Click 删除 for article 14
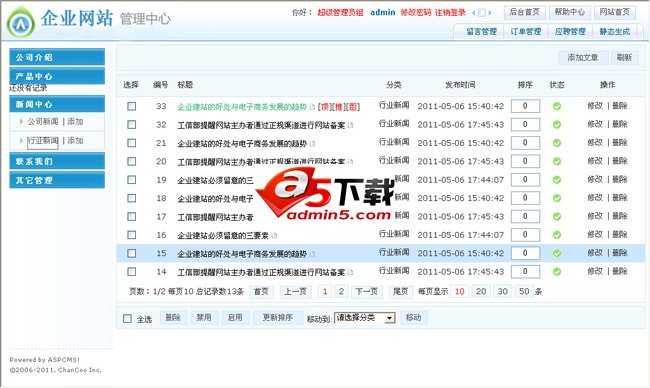Screen dimensions: 650x388 [620, 272]
